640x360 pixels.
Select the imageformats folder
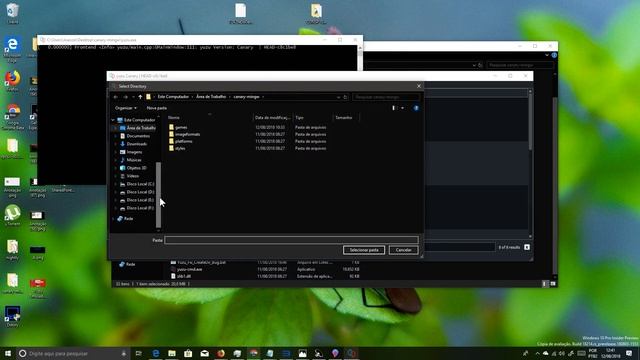pos(187,134)
